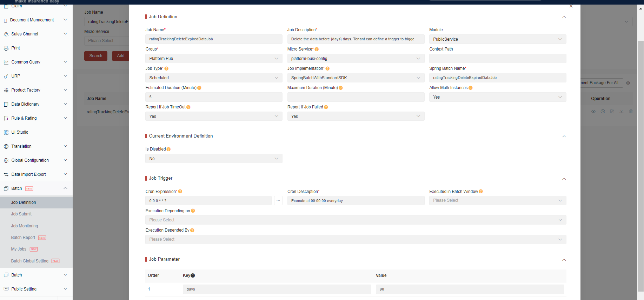
Task: Open Job Submit menu item
Action: point(36,214)
